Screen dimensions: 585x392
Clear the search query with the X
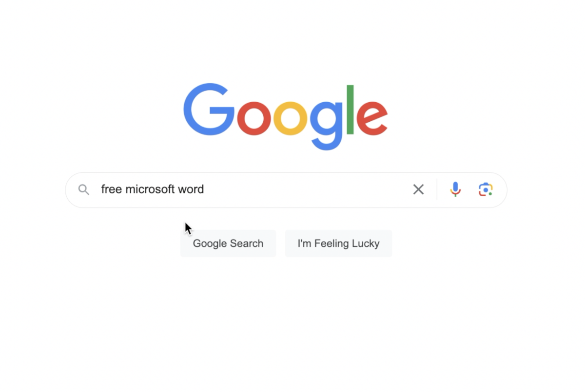(x=418, y=189)
